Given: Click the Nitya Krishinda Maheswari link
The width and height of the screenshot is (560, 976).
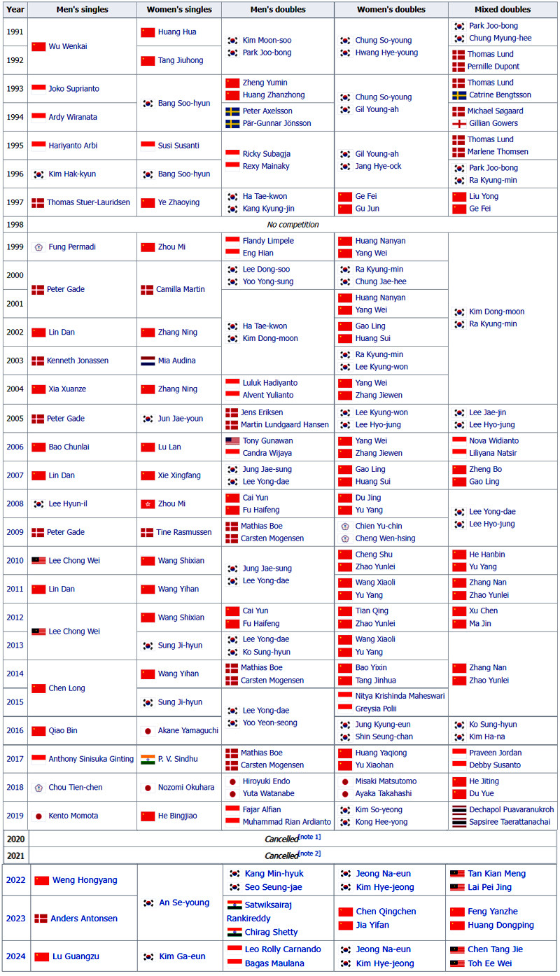Looking at the screenshot, I should (400, 696).
